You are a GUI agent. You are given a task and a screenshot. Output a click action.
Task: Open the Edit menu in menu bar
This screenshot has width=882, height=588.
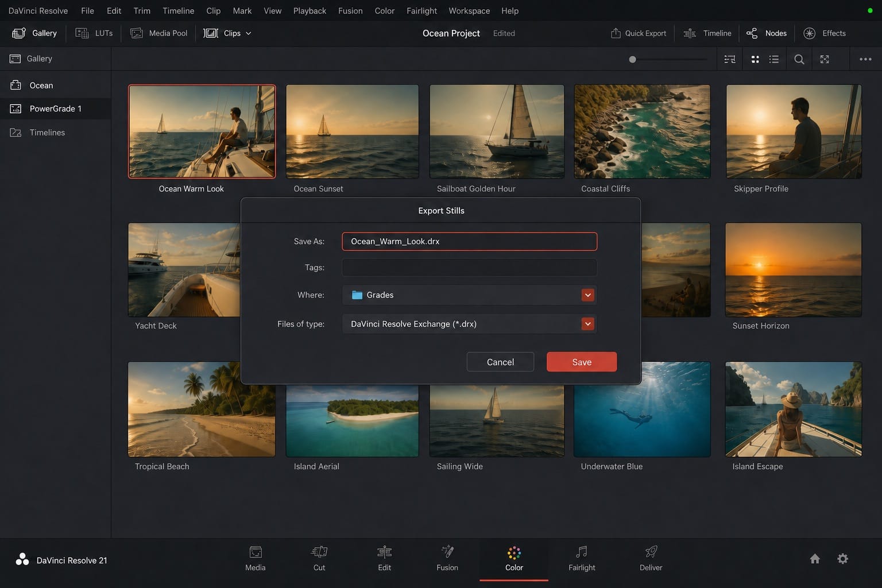114,10
